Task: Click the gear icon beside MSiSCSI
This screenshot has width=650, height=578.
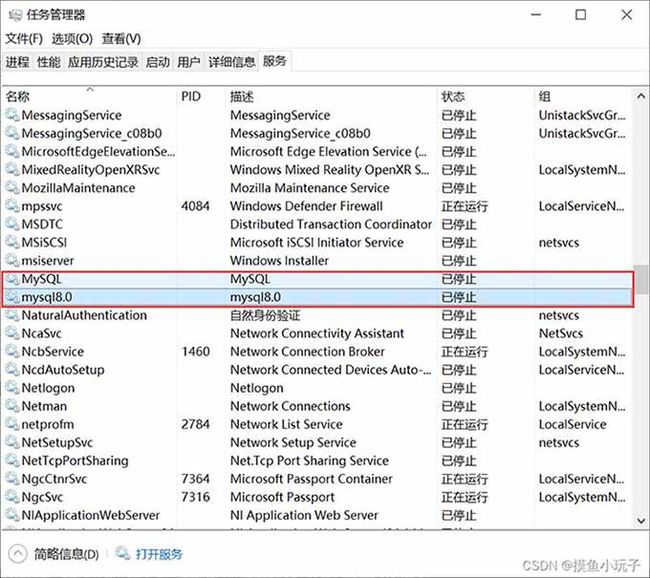Action: pyautogui.click(x=12, y=242)
